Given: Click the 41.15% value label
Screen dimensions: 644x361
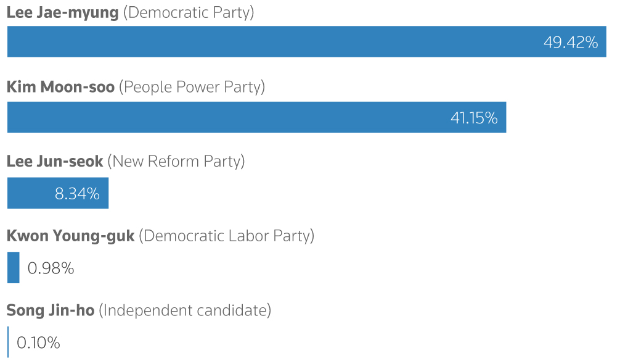Looking at the screenshot, I should [474, 118].
